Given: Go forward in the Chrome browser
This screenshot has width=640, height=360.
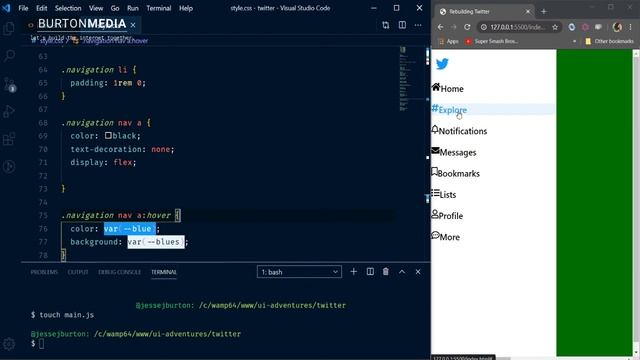Looking at the screenshot, I should click(454, 27).
